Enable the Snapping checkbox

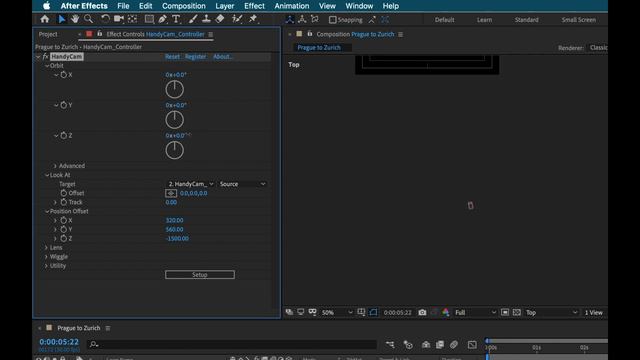click(333, 20)
